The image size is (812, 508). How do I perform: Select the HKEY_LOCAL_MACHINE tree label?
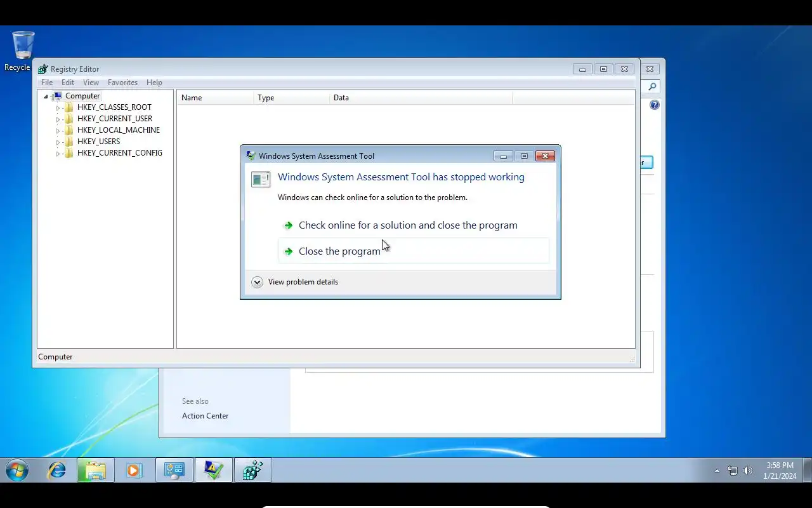point(119,130)
